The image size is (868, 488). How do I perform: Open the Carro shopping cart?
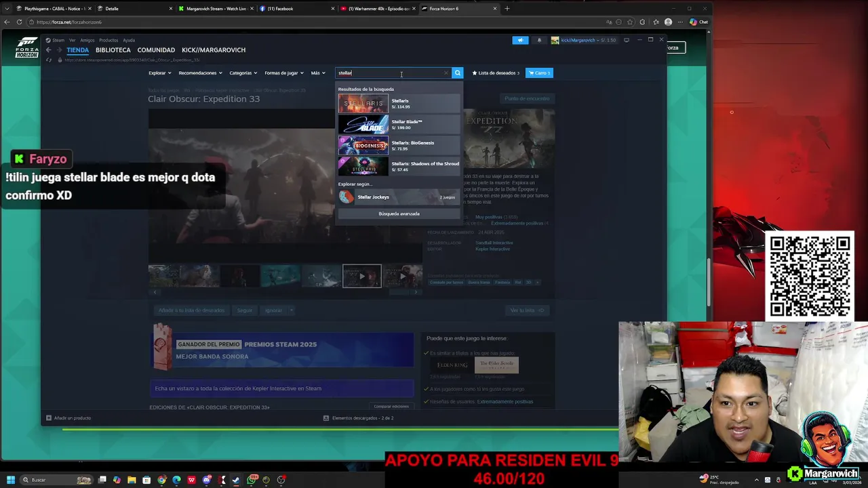pyautogui.click(x=539, y=73)
